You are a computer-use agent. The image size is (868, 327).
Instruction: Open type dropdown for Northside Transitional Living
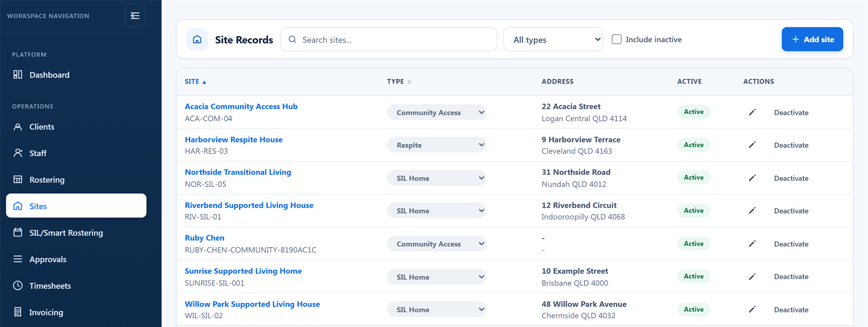coord(436,178)
